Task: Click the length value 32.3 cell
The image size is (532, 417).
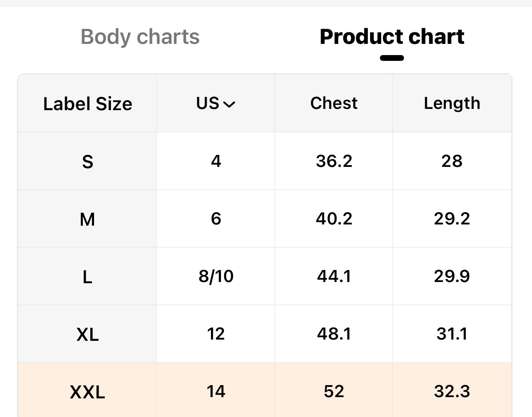Action: point(452,391)
